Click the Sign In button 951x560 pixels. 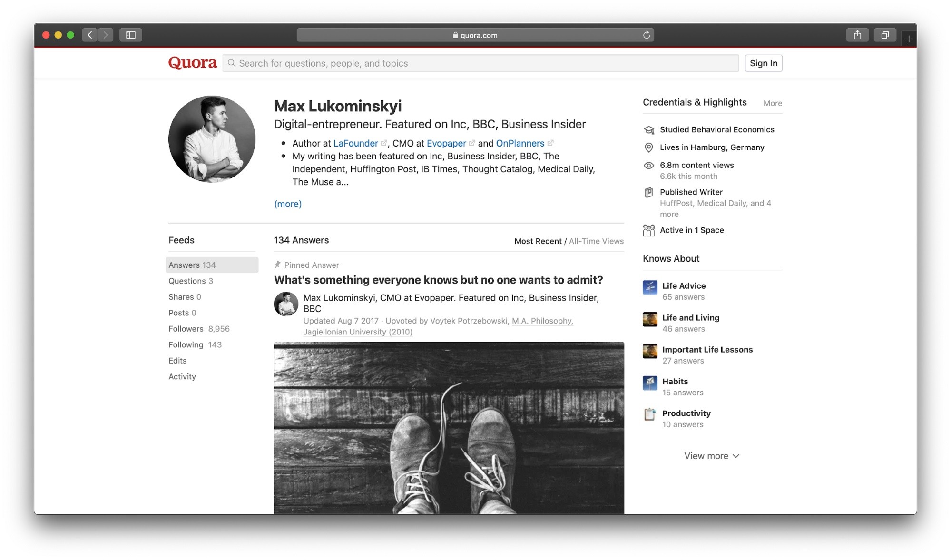coord(763,63)
